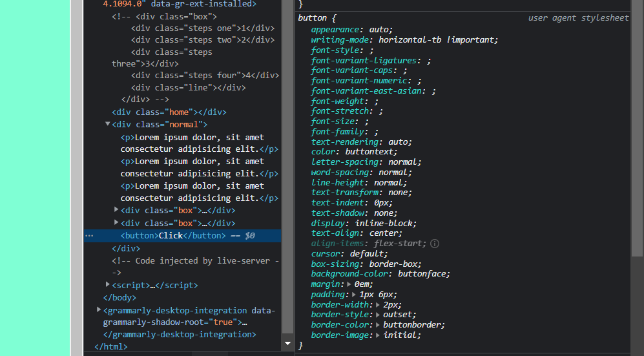644x356 pixels.
Task: Click the letter-spacing: normal declaration
Action: [366, 162]
